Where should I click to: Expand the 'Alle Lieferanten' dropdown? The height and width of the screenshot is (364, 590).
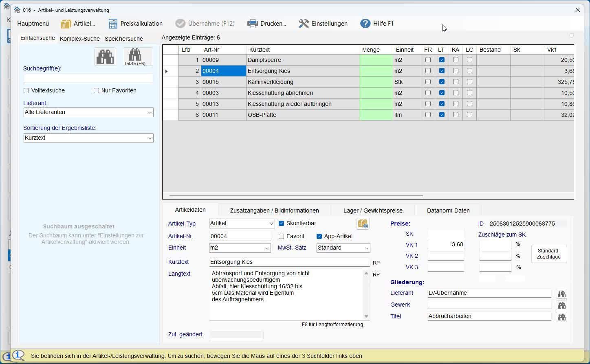(150, 112)
